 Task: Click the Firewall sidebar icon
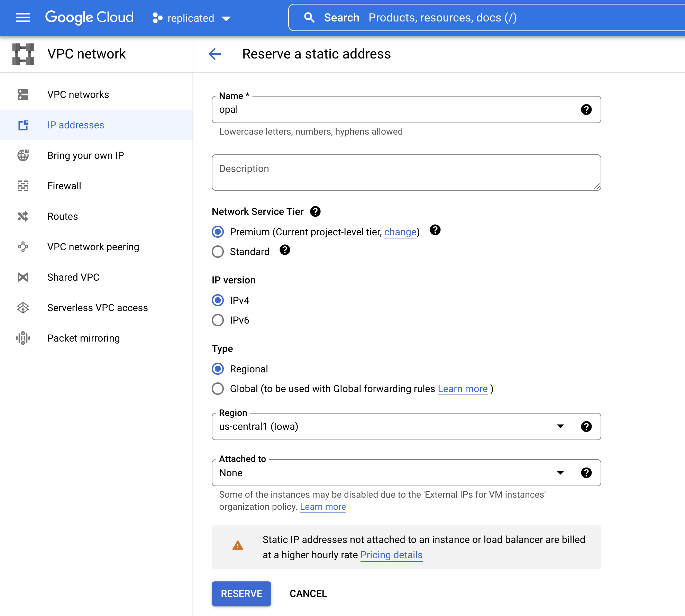tap(23, 186)
